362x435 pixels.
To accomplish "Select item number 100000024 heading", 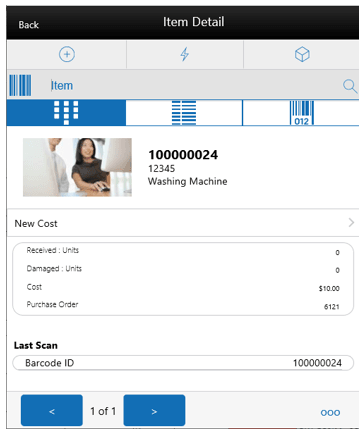I will [x=183, y=155].
